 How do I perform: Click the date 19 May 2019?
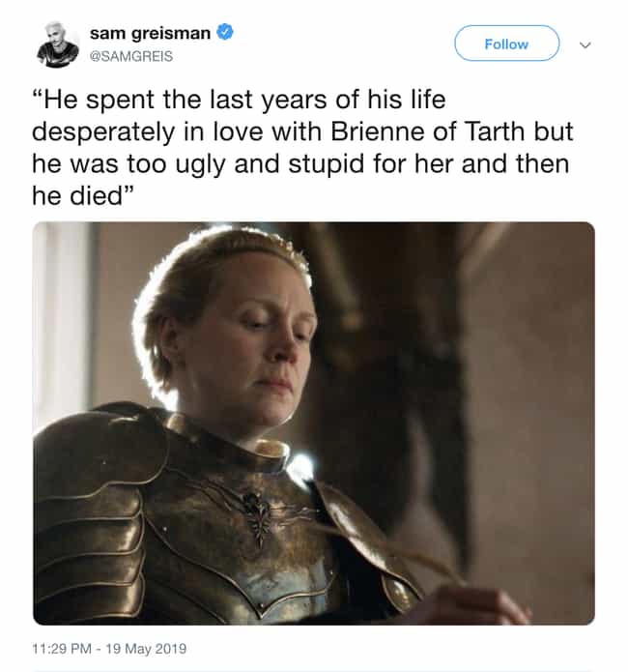pos(146,649)
